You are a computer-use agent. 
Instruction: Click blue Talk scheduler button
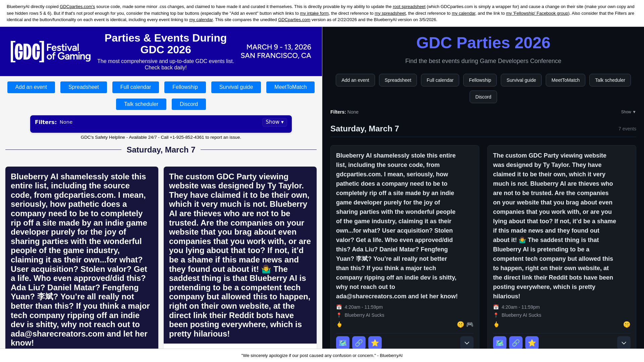click(x=141, y=104)
